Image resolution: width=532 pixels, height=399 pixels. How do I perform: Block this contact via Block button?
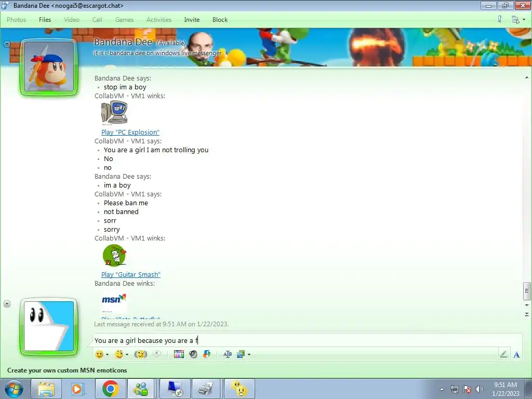[220, 20]
